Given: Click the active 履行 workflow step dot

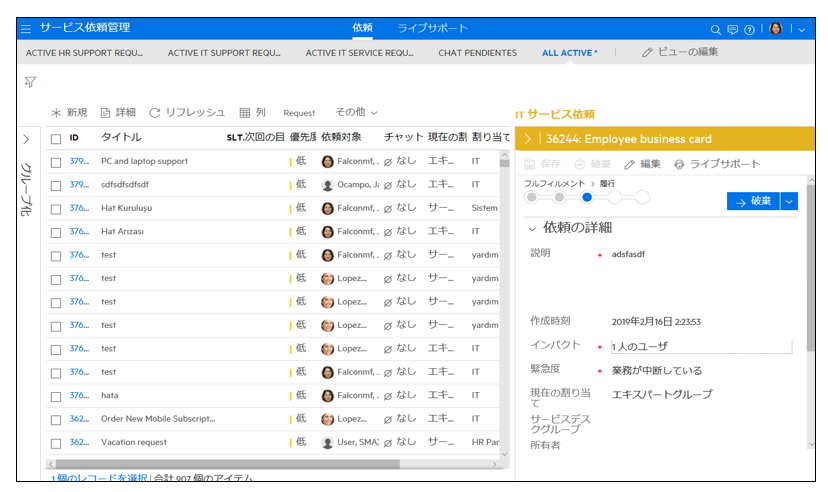Looking at the screenshot, I should pos(587,197).
